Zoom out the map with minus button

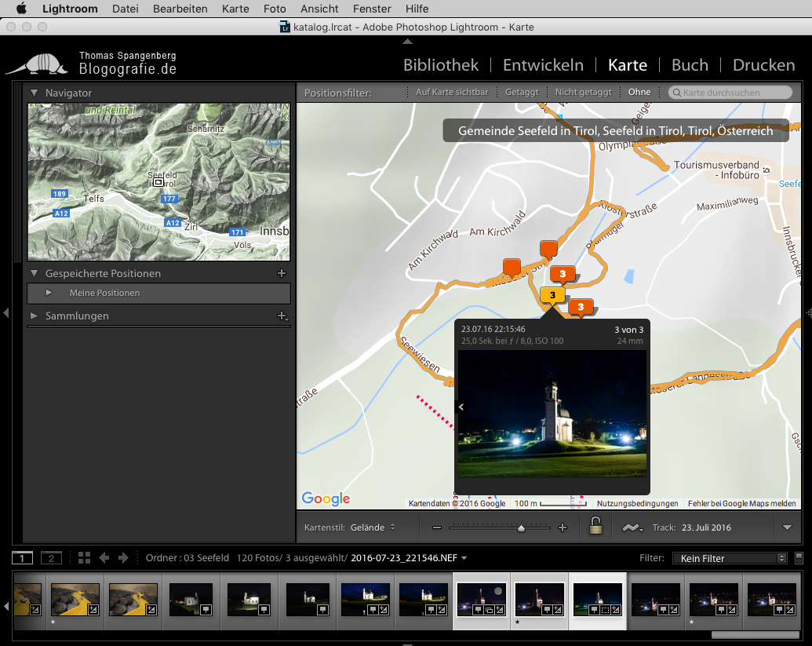pos(436,527)
